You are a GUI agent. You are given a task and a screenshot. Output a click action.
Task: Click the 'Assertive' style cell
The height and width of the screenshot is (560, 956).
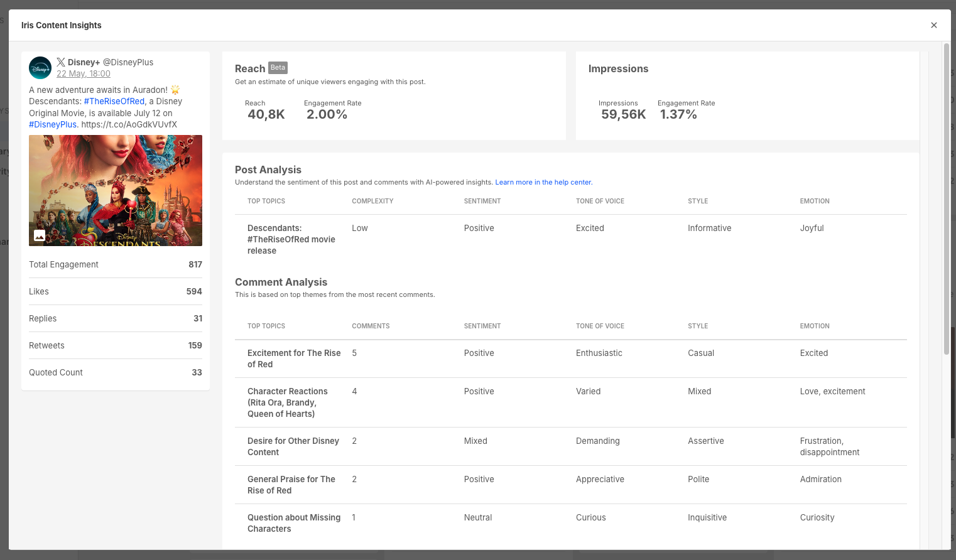click(x=706, y=441)
